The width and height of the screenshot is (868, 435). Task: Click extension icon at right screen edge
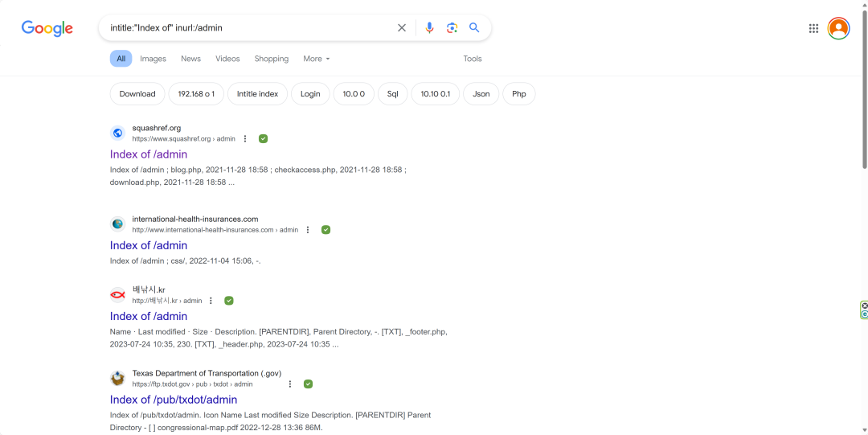click(x=864, y=310)
